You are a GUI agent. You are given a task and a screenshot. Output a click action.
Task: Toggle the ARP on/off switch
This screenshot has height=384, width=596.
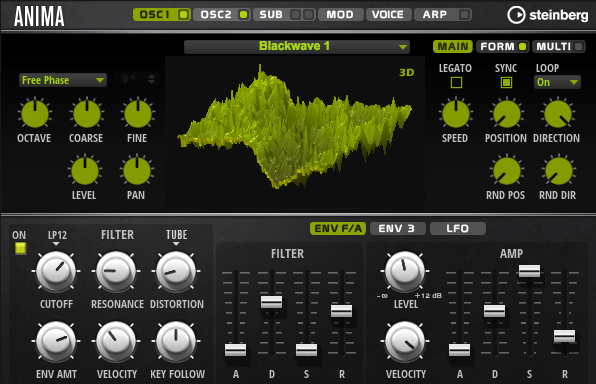464,14
